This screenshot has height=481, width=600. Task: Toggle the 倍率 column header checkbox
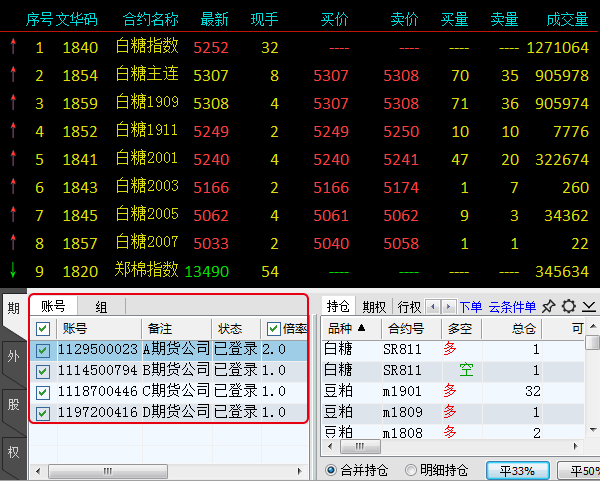pyautogui.click(x=274, y=329)
